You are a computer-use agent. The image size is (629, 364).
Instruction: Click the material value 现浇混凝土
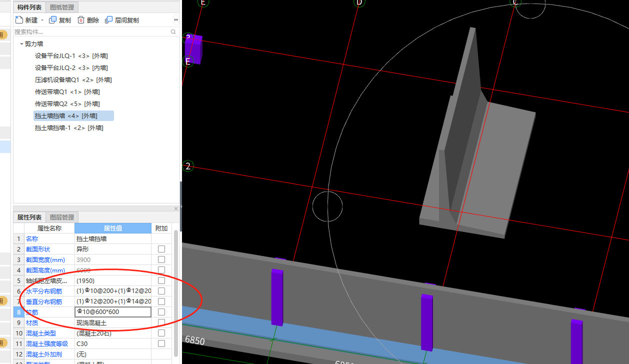coord(91,322)
